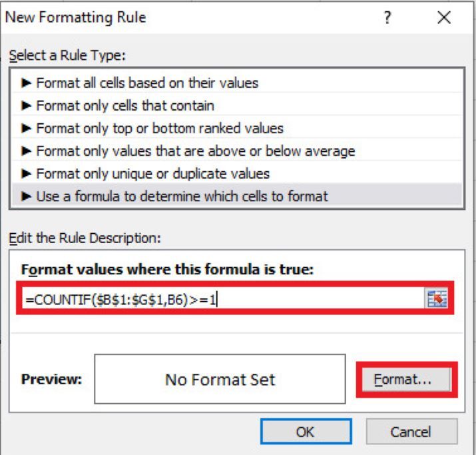Select 'Use a formula to determine which cells to format'
This screenshot has height=455, width=476.
[x=182, y=197]
